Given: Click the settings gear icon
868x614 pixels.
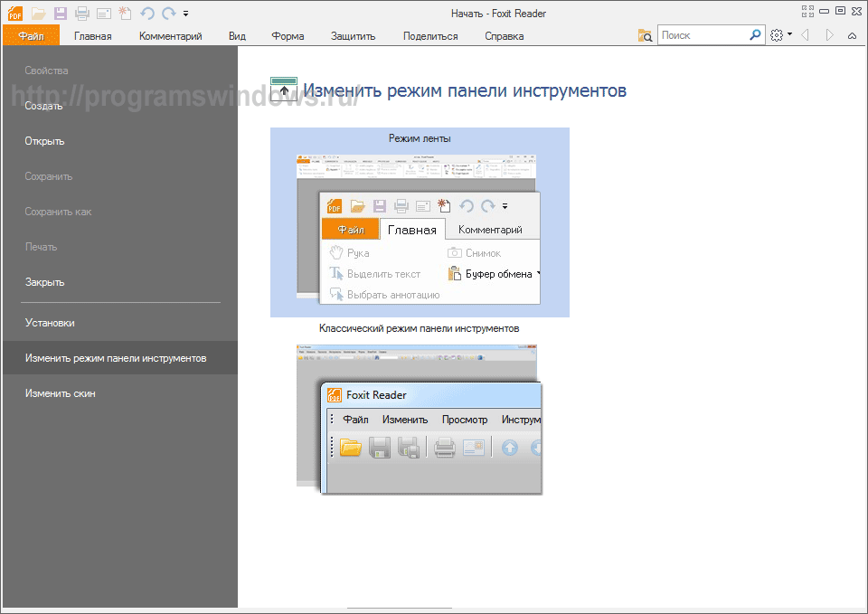Looking at the screenshot, I should coord(777,35).
